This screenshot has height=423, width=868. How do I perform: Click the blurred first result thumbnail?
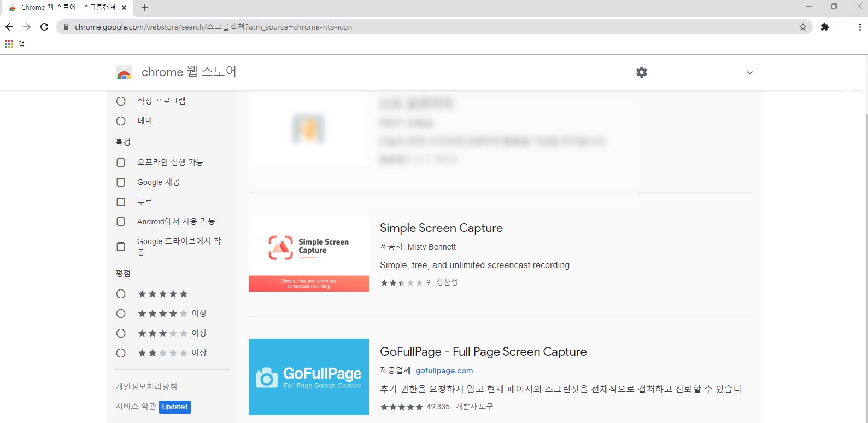(x=309, y=130)
